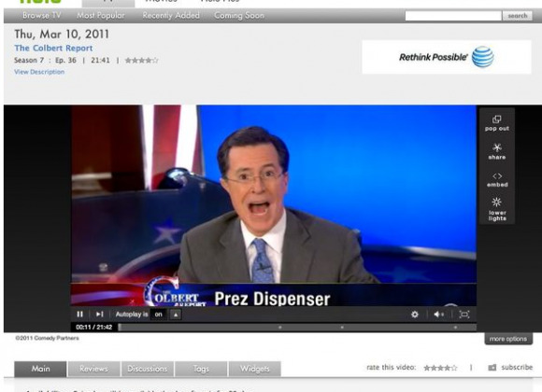Mute the video volume icon
The width and height of the screenshot is (542, 392).
(x=438, y=315)
